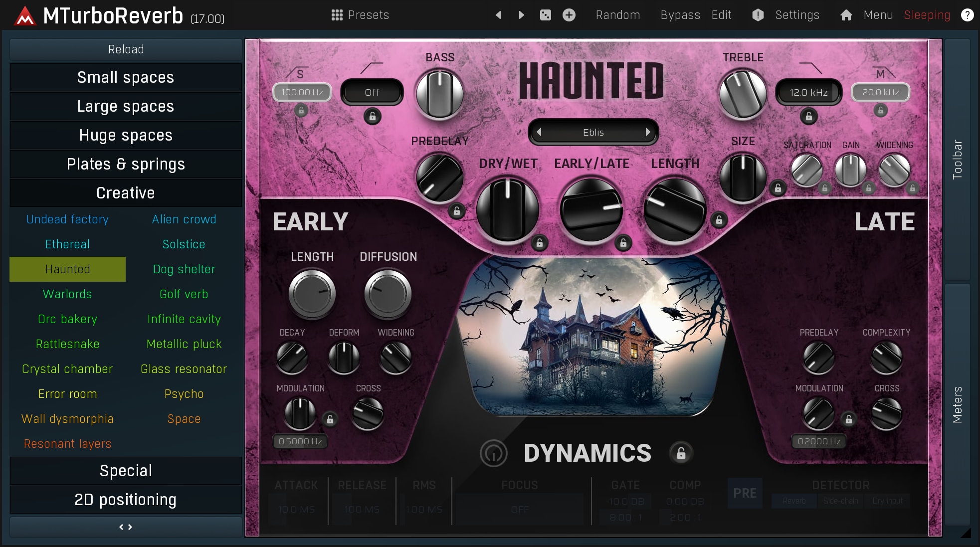The width and height of the screenshot is (980, 547).
Task: Open the help question mark icon
Action: tap(967, 15)
